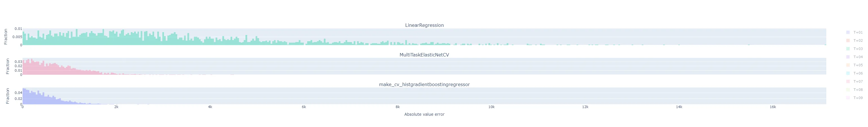Toggle the T+01 legend entry
This screenshot has height=127, width=868.
pos(858,32)
